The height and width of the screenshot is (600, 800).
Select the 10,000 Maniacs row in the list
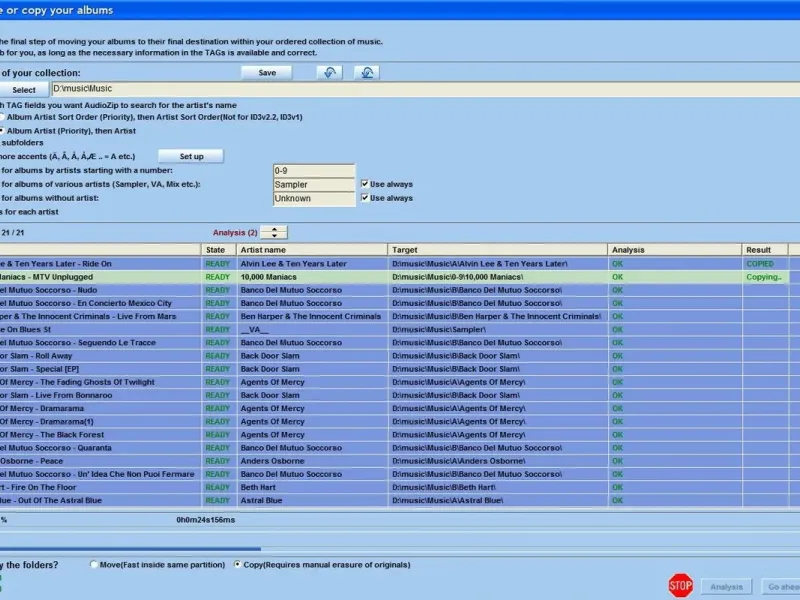tap(300, 277)
